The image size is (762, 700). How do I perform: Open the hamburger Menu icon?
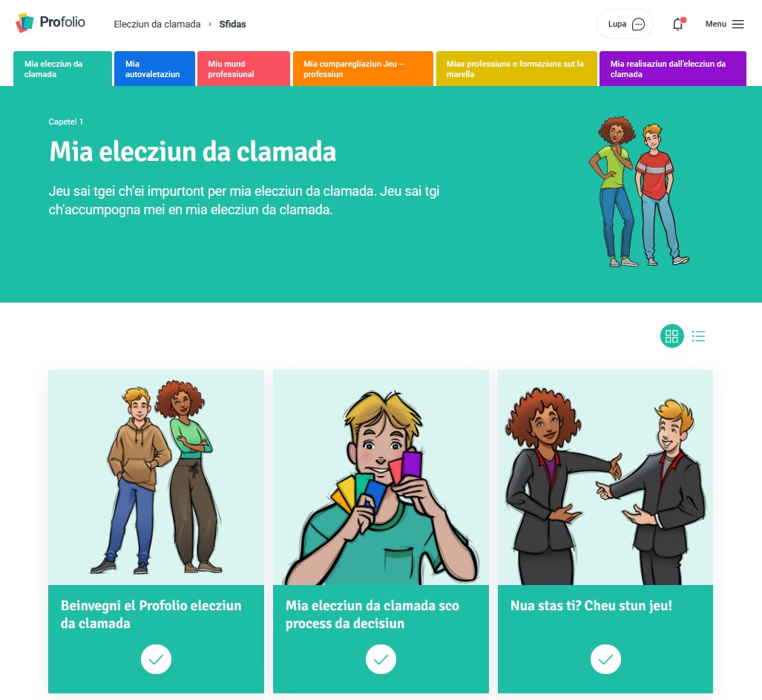(738, 24)
